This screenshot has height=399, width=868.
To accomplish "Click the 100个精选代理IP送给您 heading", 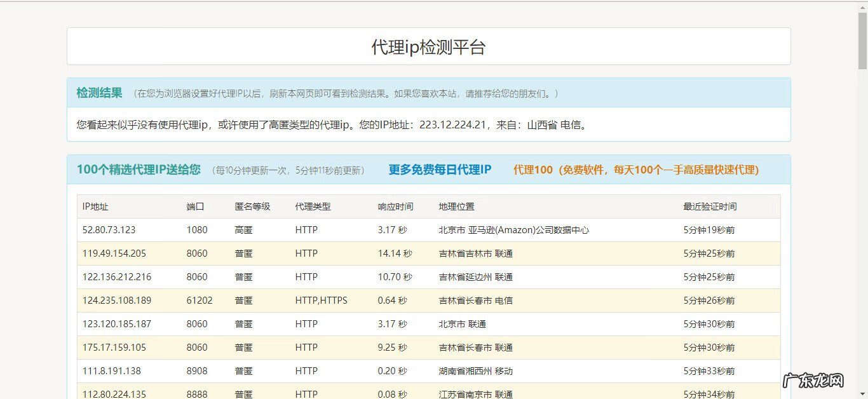I will tap(139, 170).
